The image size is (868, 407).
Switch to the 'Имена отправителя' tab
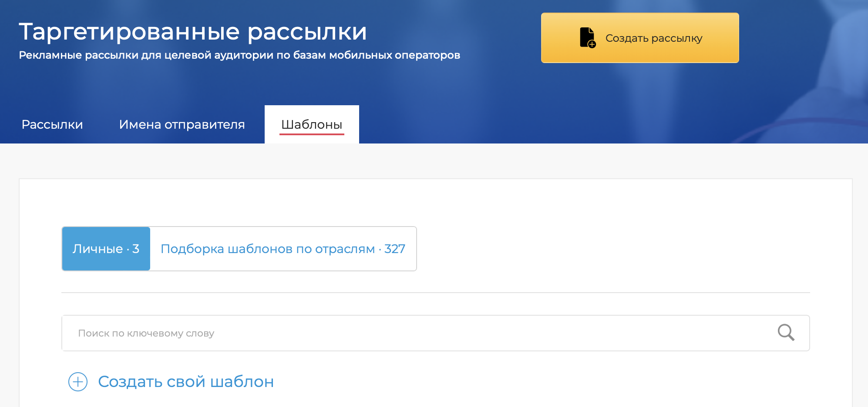[182, 124]
